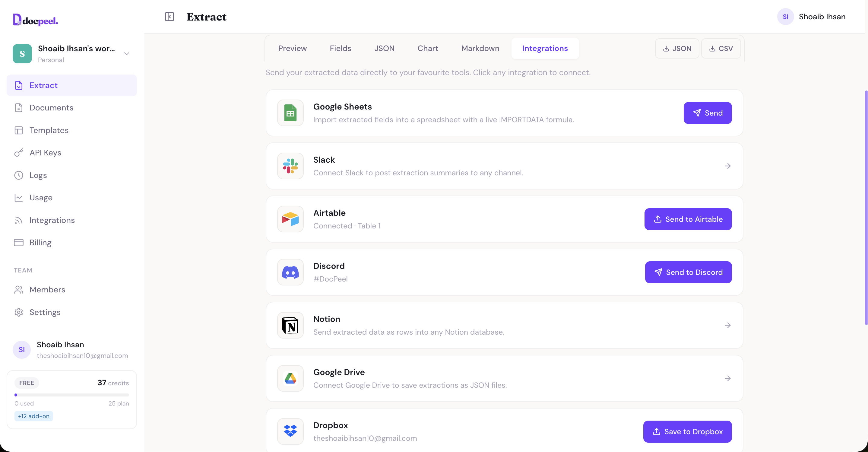Click the FREE plan badge
The width and height of the screenshot is (868, 452).
click(x=27, y=383)
